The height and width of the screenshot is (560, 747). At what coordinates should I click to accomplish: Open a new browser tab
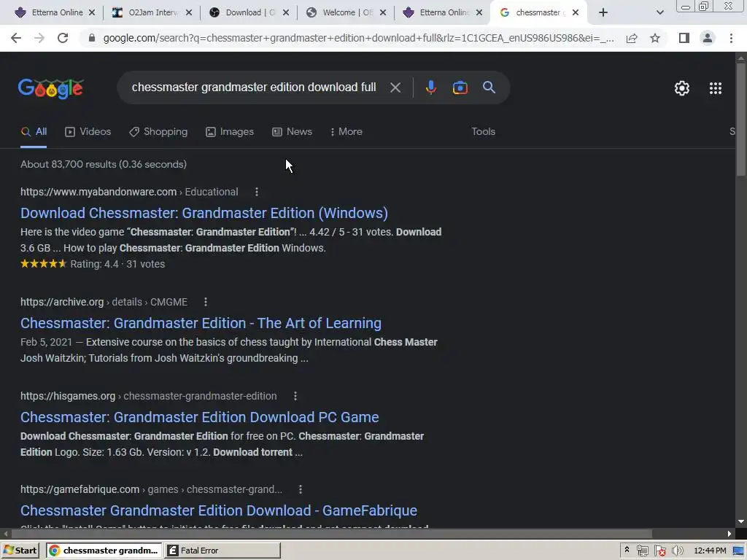coord(603,12)
